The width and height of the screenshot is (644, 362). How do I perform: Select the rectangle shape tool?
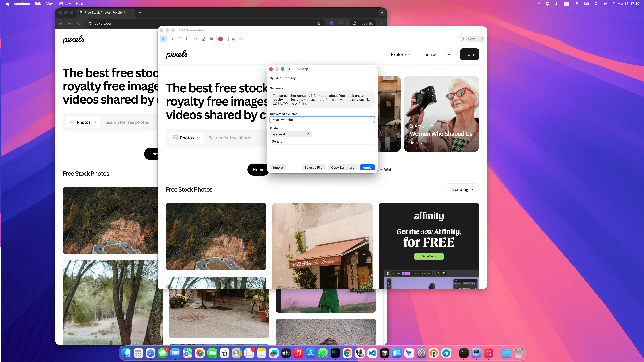(x=179, y=39)
